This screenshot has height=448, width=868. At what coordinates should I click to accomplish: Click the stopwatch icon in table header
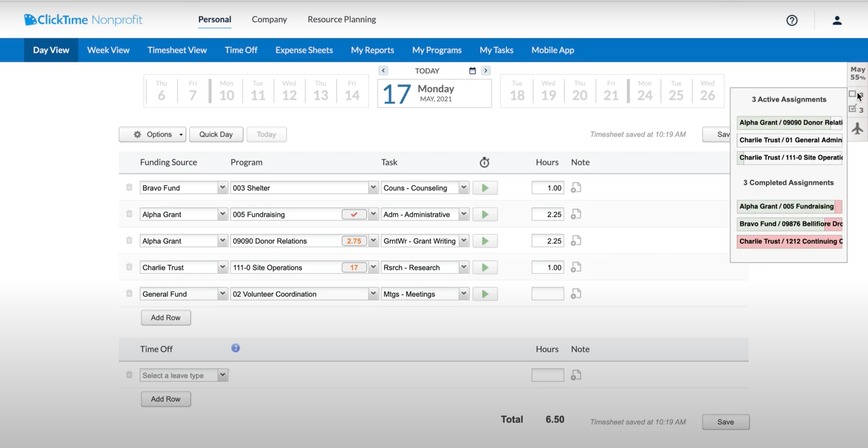(x=484, y=162)
